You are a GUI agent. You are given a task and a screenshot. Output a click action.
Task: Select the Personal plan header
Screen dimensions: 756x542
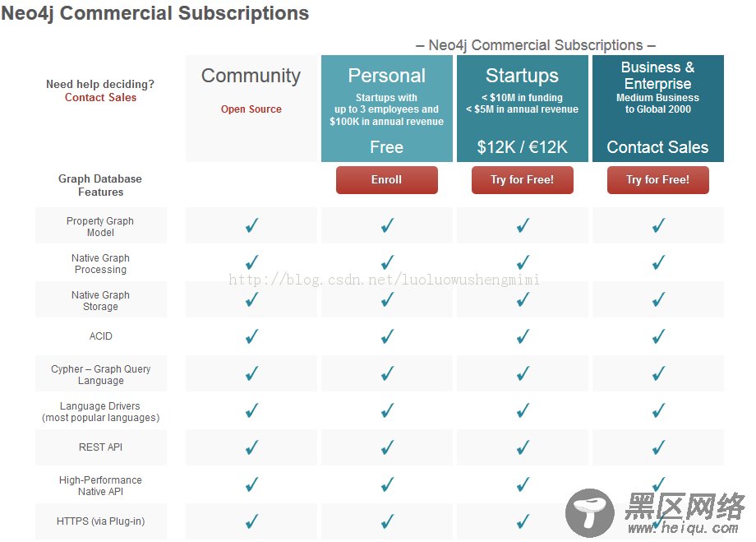(x=387, y=109)
